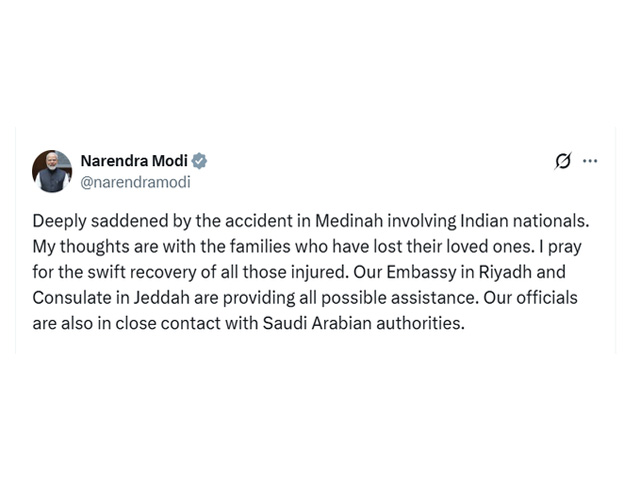Open Narendra Modi's profile picture
This screenshot has height=480, width=640.
[52, 171]
